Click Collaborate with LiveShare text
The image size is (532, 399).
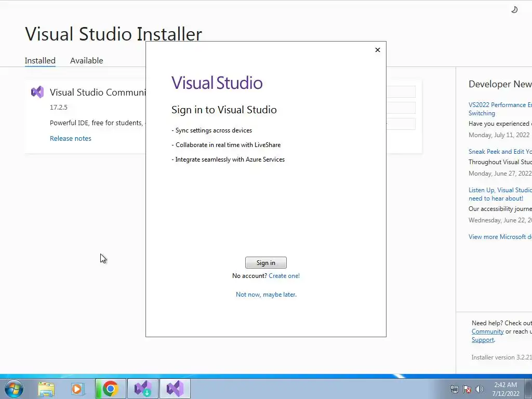coord(226,145)
